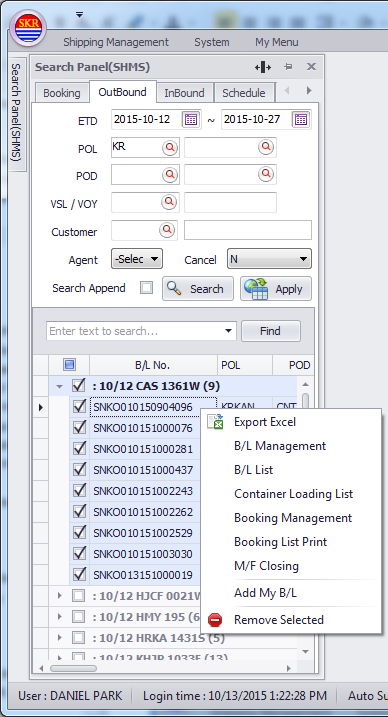The height and width of the screenshot is (717, 388).
Task: Uncheck the SNKO013151000019 row checkbox
Action: 80,573
